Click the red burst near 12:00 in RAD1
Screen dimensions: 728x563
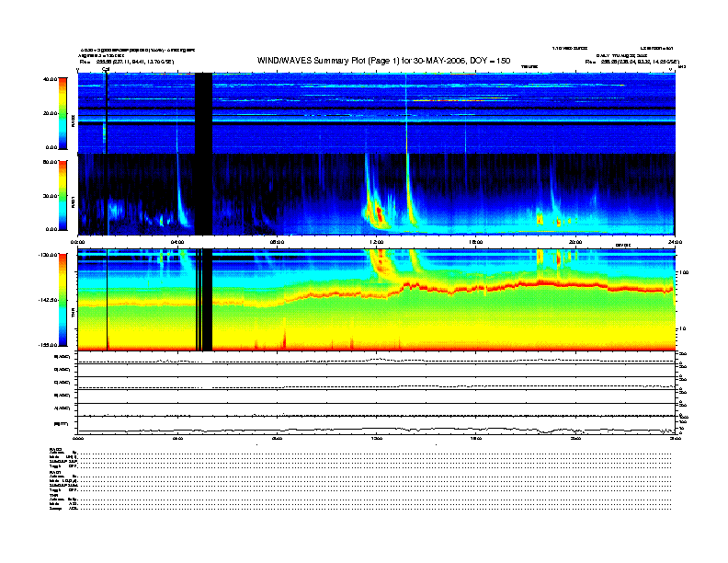[x=380, y=214]
